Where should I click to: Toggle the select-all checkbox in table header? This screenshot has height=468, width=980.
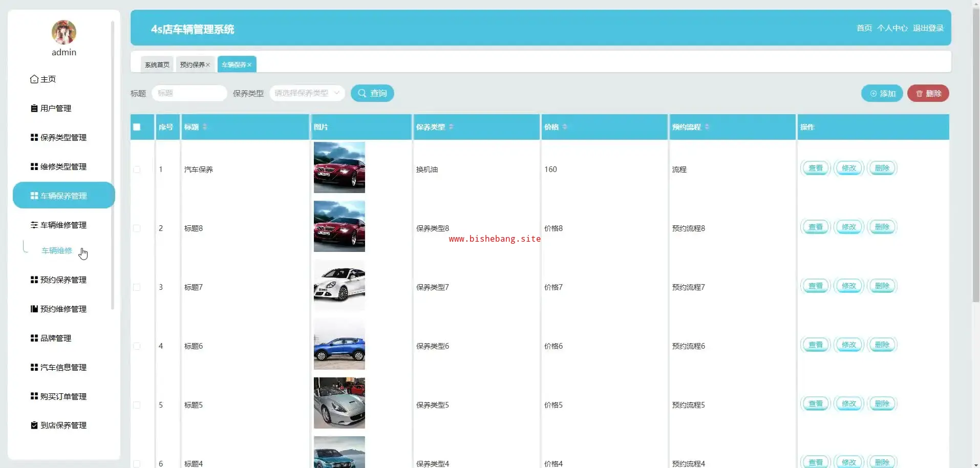tap(137, 127)
